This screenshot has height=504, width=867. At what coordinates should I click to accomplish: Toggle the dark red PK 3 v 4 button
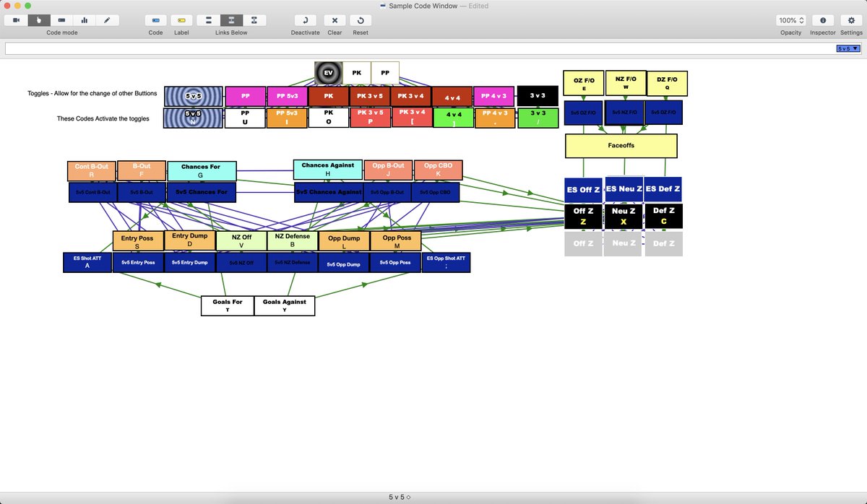(411, 96)
